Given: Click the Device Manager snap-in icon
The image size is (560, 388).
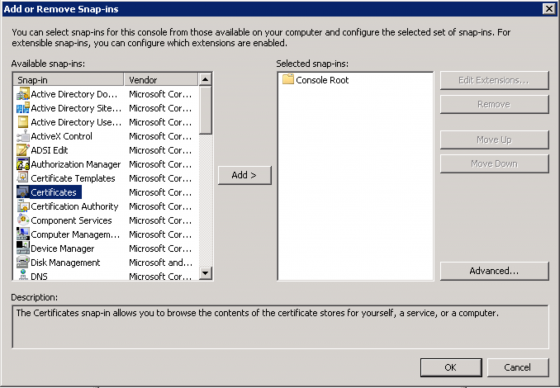Looking at the screenshot, I should pos(23,248).
